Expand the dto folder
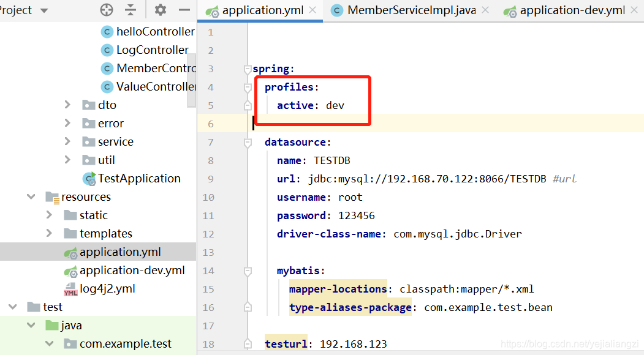 click(67, 105)
